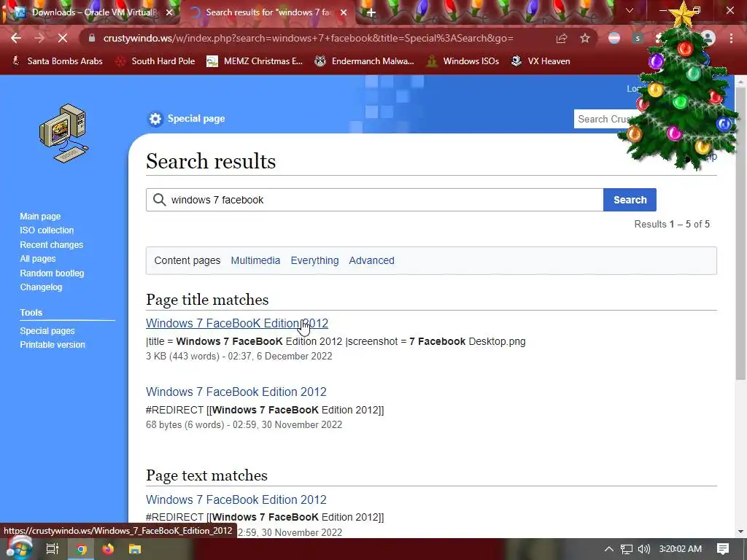Switch to the Multimedia search filter

(255, 260)
